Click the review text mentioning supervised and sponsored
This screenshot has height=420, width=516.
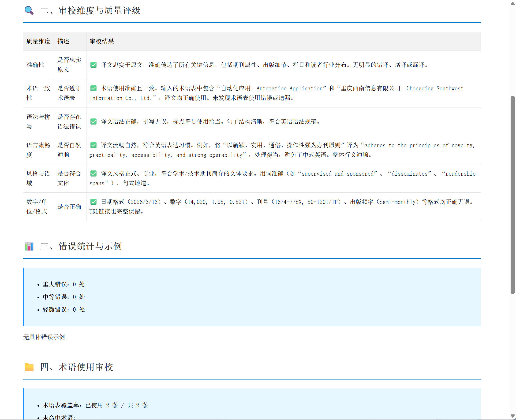[x=282, y=178]
